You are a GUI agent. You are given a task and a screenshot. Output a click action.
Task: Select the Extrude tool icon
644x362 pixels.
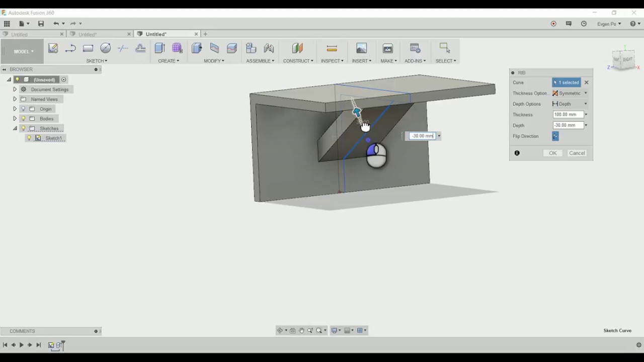point(160,48)
